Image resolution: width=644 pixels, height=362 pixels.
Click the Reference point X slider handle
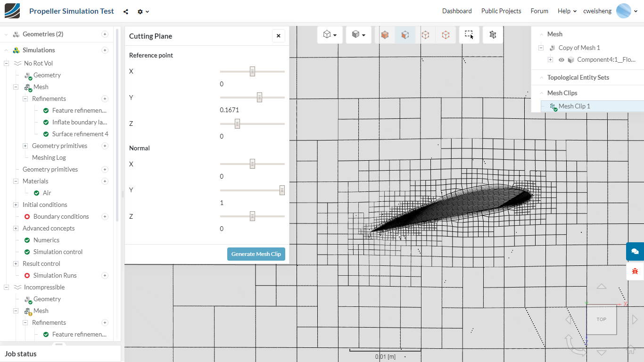tap(252, 72)
